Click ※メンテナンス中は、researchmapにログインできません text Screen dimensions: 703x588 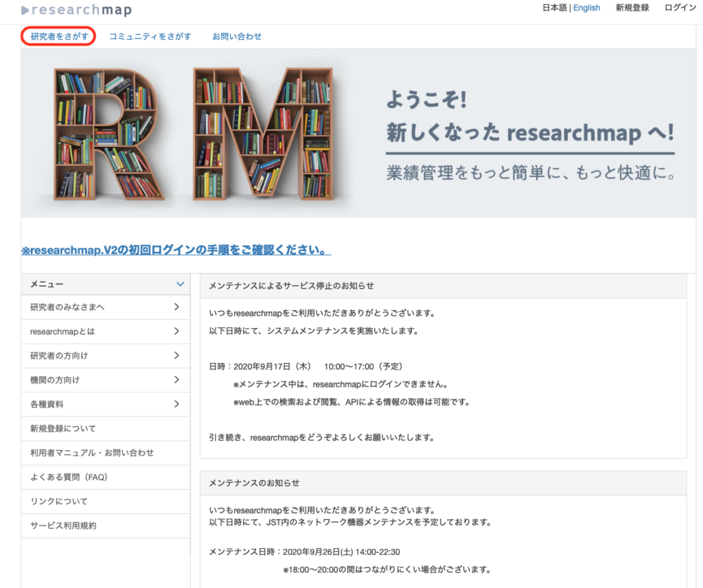(x=341, y=384)
